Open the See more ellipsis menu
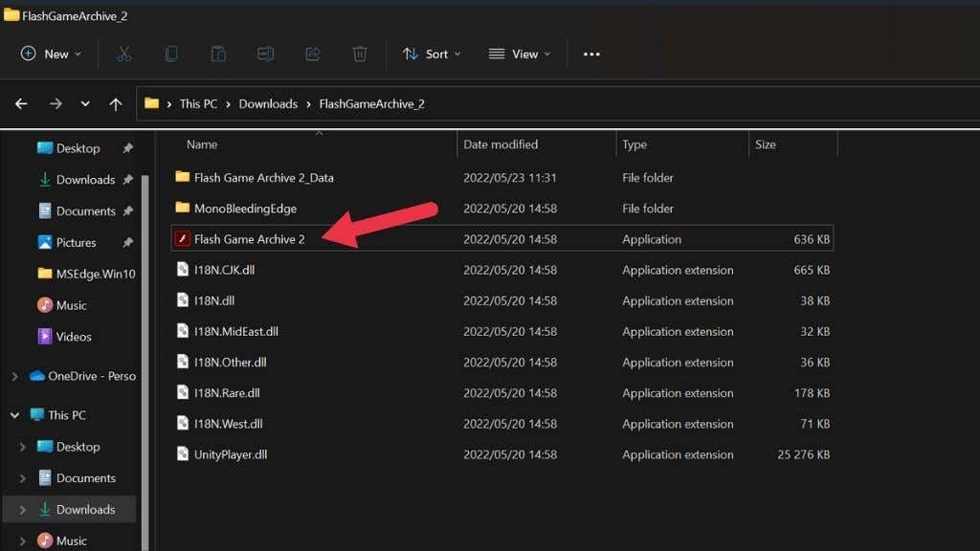This screenshot has width=980, height=551. [x=590, y=55]
